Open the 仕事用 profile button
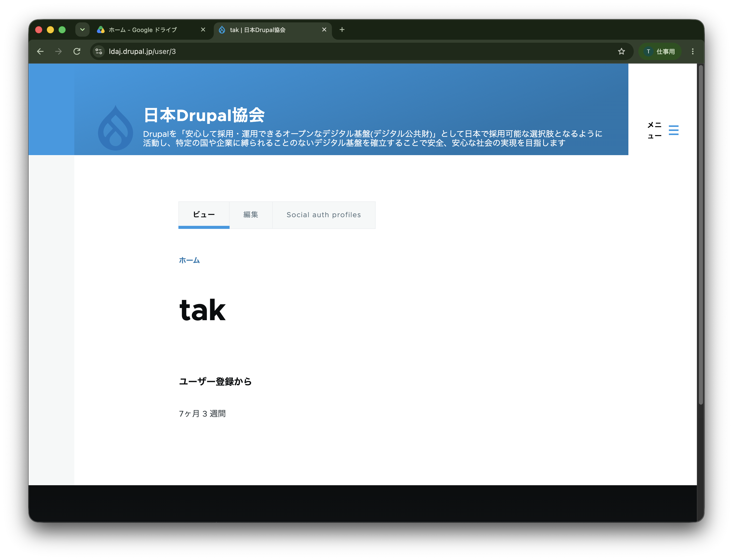 [x=660, y=51]
